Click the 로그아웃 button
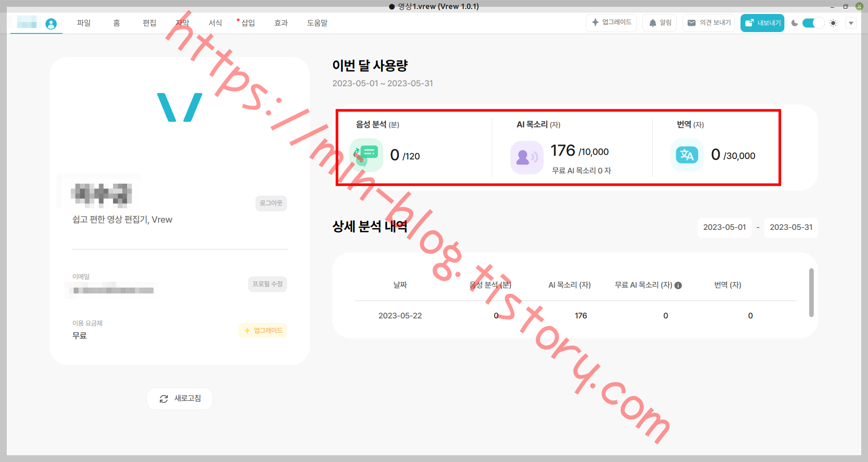Viewport: 868px width, 462px height. point(271,203)
